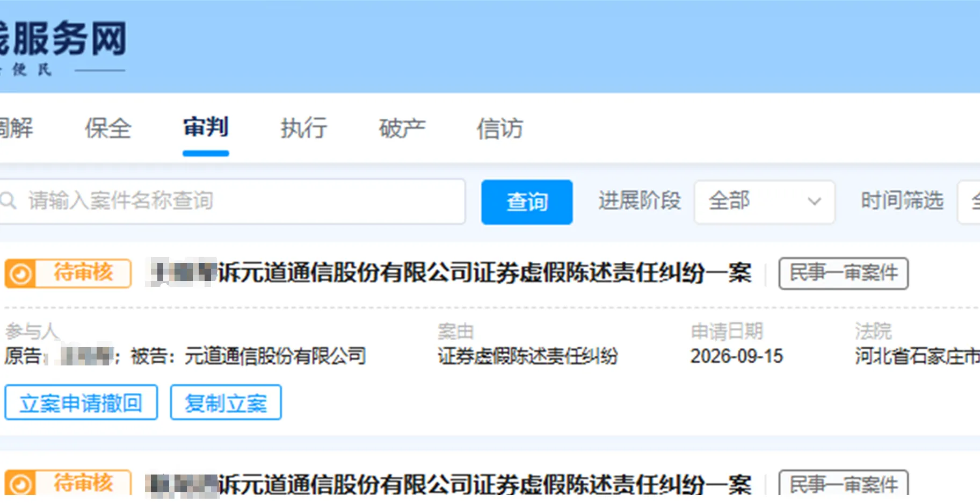Click the 被告：元道通信股份有限公司 text
This screenshot has width=980, height=503.
click(x=248, y=356)
